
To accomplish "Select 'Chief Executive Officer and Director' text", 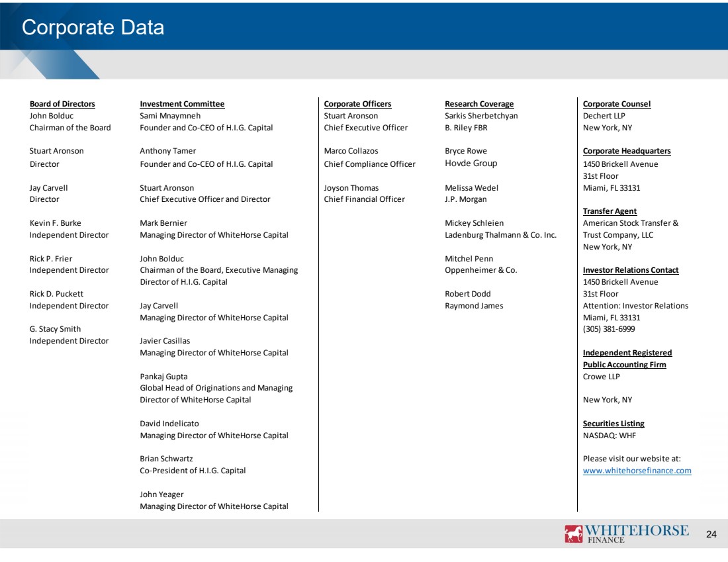I will (x=205, y=199).
